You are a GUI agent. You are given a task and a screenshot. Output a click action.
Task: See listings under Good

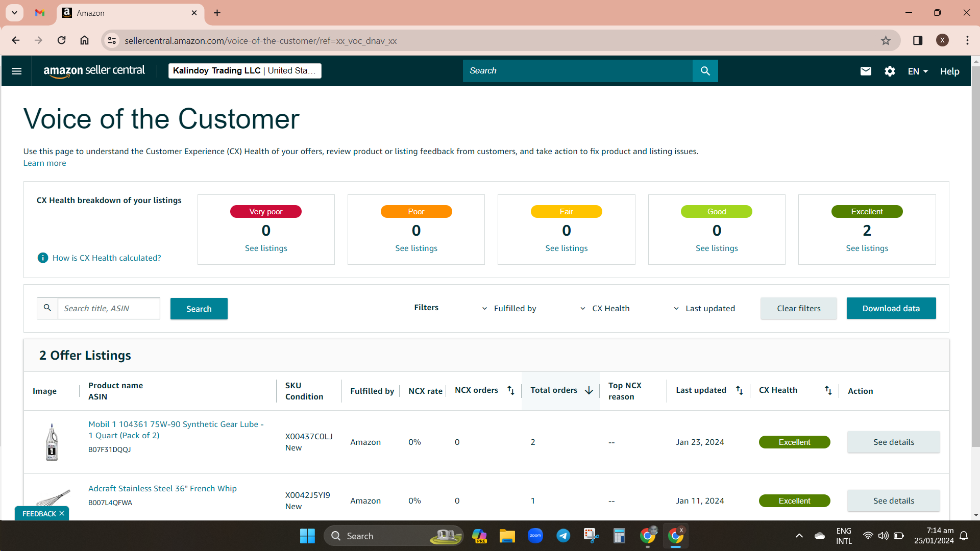click(717, 248)
